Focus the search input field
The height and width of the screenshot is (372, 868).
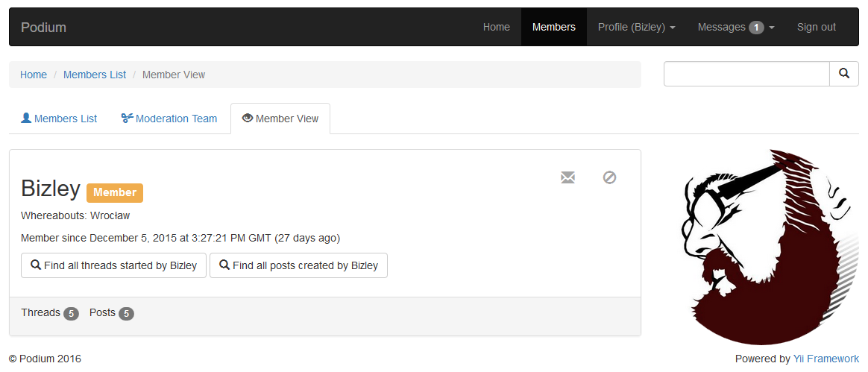pos(746,74)
